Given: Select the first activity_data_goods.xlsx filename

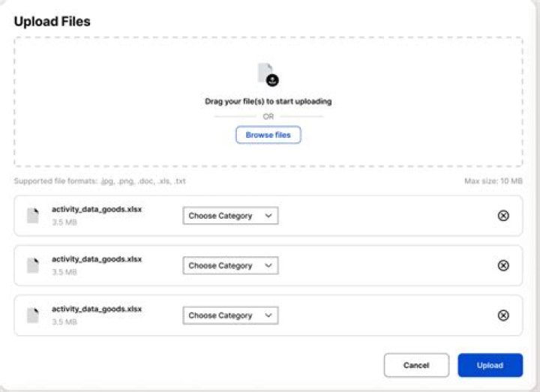Looking at the screenshot, I should click(97, 209).
